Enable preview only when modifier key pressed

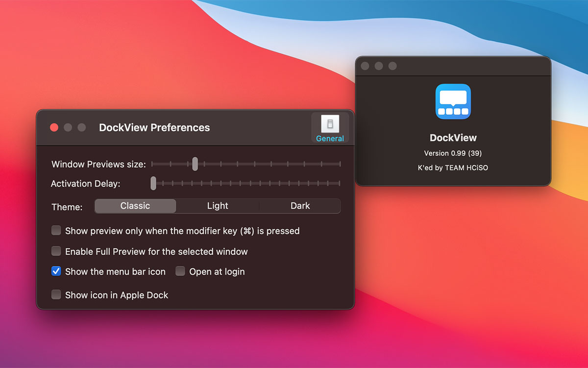pyautogui.click(x=56, y=230)
